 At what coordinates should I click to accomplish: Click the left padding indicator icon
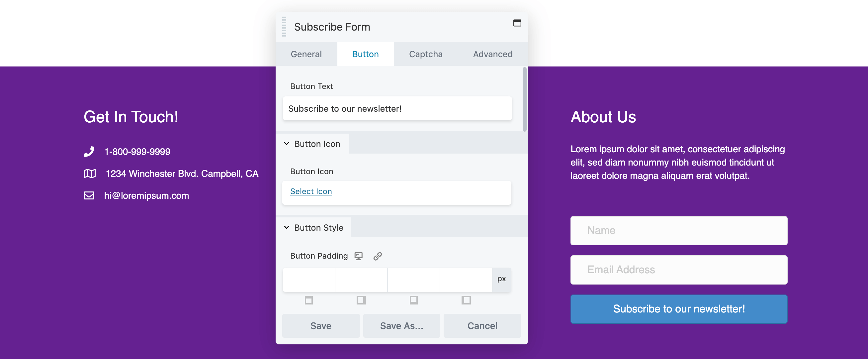tap(466, 300)
